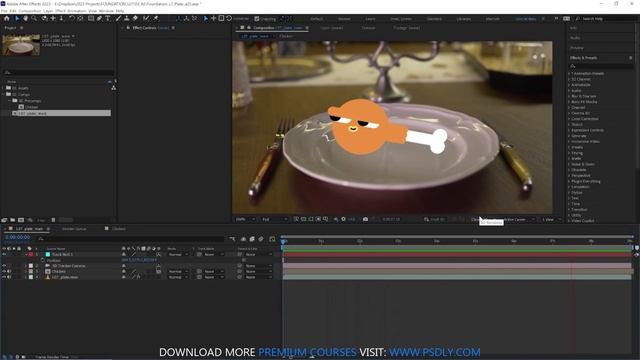The image size is (640, 360).
Task: Mute audio of the L07_plate.mov layer
Action: tap(9, 277)
